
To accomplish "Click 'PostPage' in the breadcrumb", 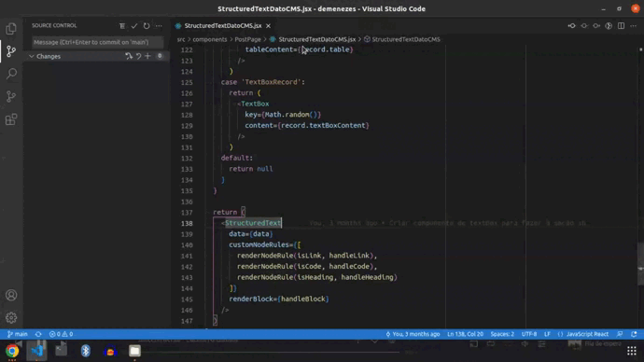I will pos(247,39).
